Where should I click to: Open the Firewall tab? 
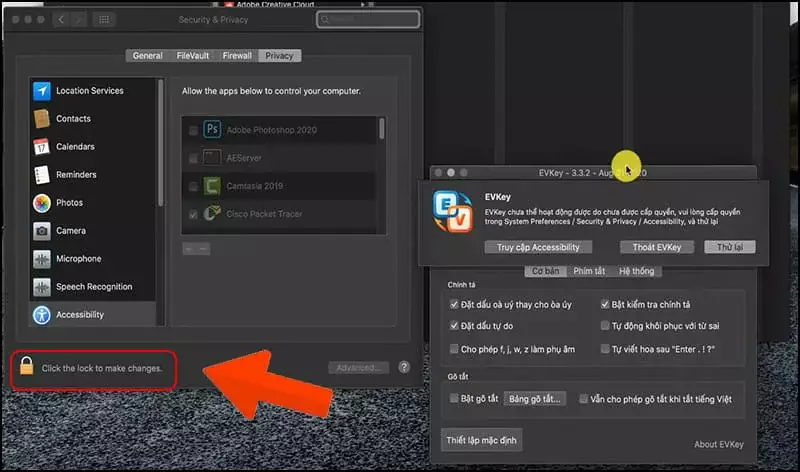237,56
